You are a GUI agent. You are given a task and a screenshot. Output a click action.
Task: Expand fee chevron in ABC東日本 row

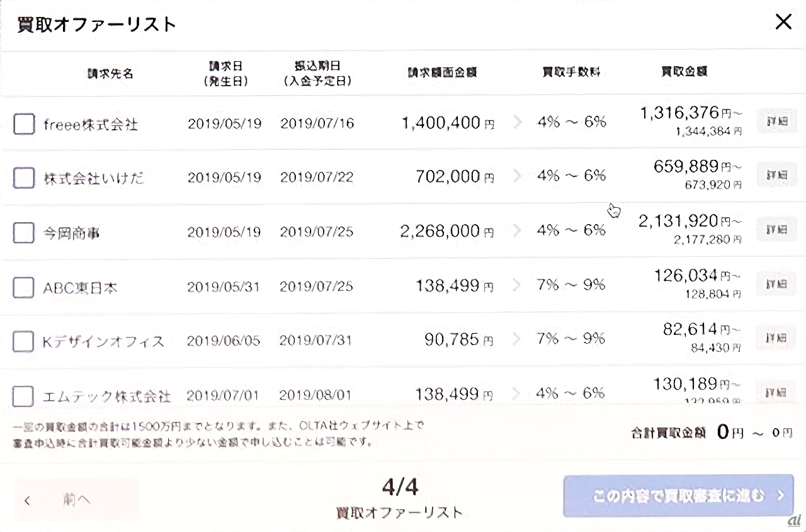tap(518, 285)
